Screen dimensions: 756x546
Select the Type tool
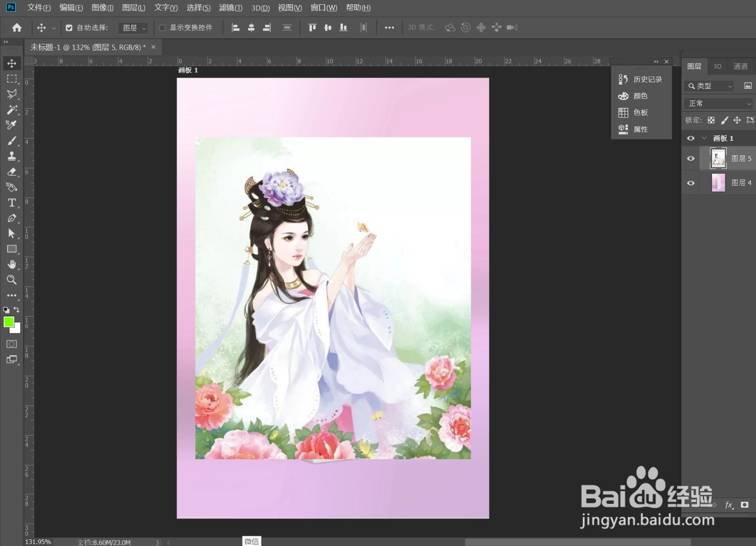[12, 203]
